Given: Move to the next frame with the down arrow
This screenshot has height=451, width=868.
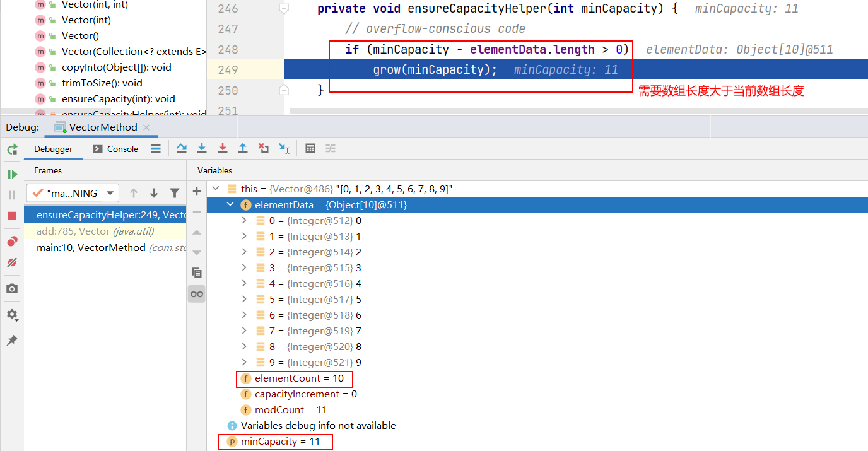Looking at the screenshot, I should point(154,193).
